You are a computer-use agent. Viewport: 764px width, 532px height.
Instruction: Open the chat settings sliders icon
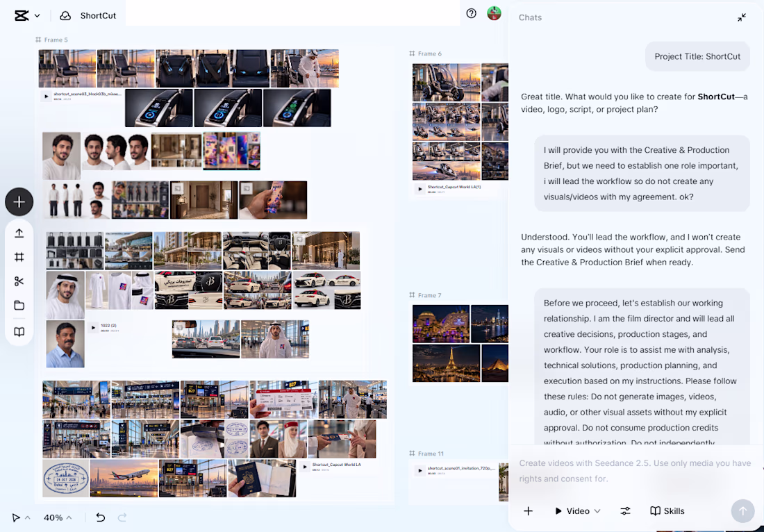point(625,511)
